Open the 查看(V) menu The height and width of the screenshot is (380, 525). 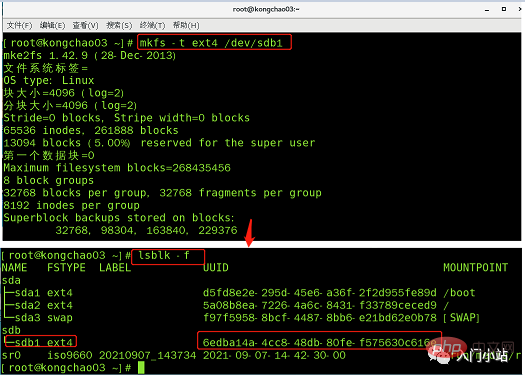pos(85,25)
